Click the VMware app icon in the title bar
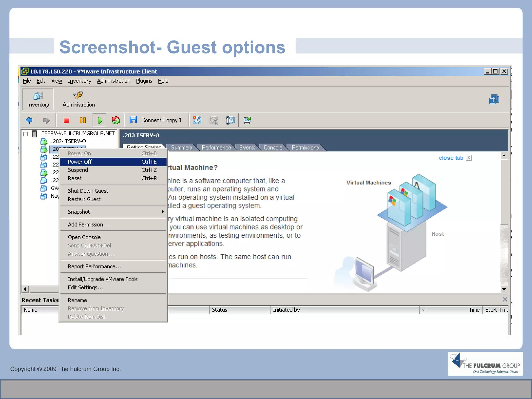This screenshot has width=532, height=399. tap(25, 71)
